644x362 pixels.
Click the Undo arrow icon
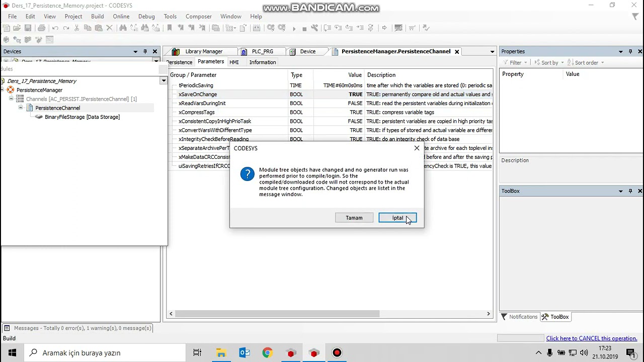(55, 28)
